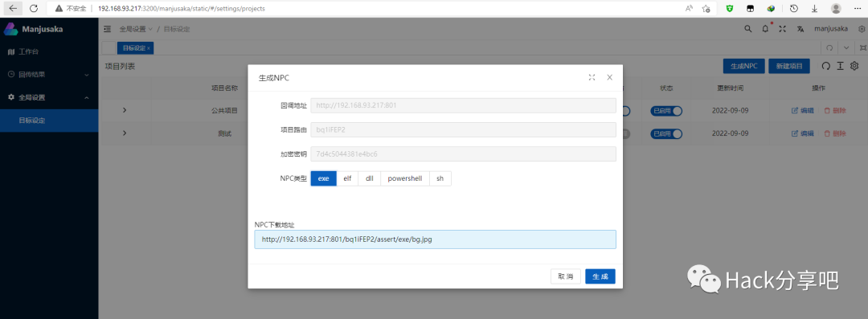Add page to browser favorites
The image size is (868, 319).
coord(706,8)
